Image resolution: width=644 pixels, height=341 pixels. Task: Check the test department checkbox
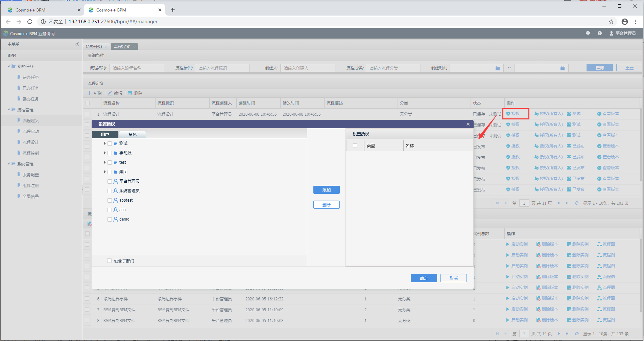coord(110,162)
